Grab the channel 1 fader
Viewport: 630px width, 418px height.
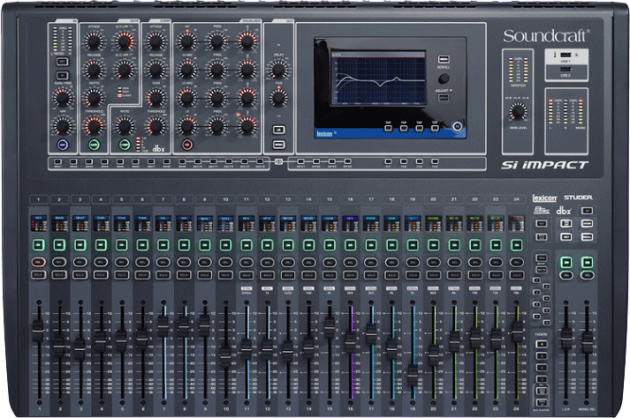point(39,330)
